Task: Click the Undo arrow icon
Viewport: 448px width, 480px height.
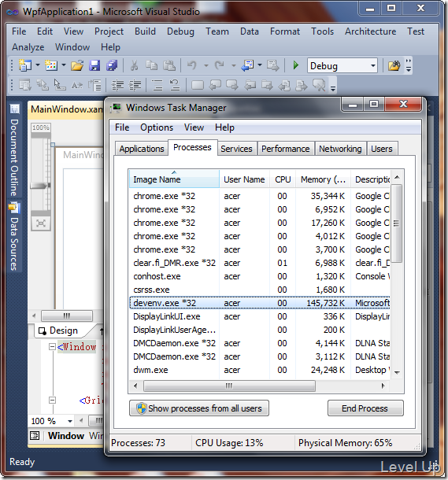Action: [x=192, y=65]
